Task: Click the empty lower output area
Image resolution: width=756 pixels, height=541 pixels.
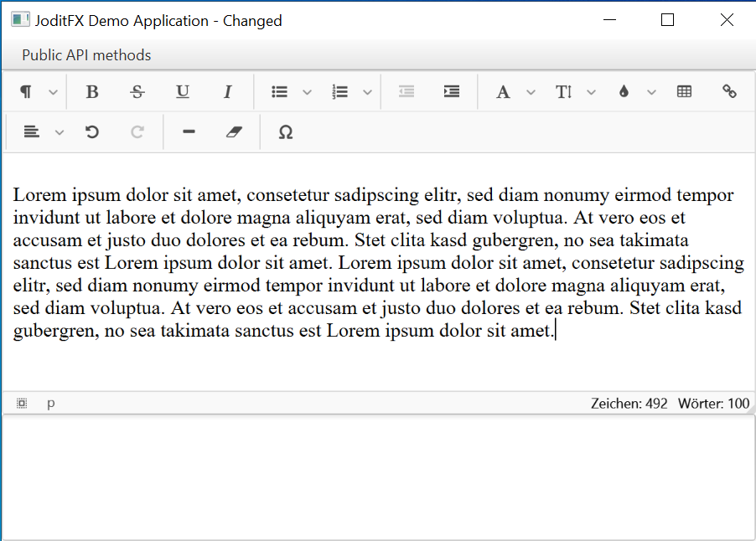Action: click(378, 477)
